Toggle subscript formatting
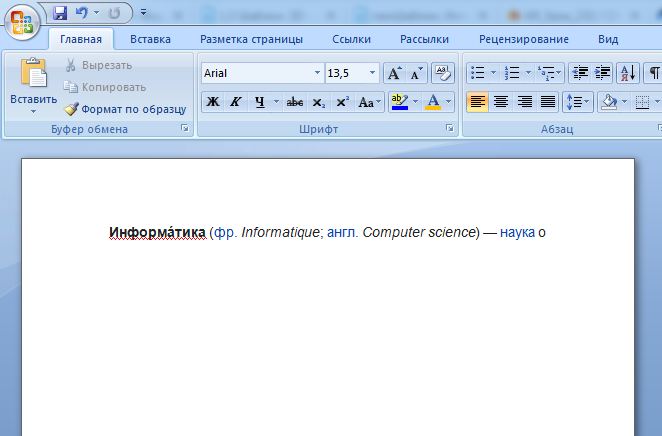The height and width of the screenshot is (436, 662). 318,102
